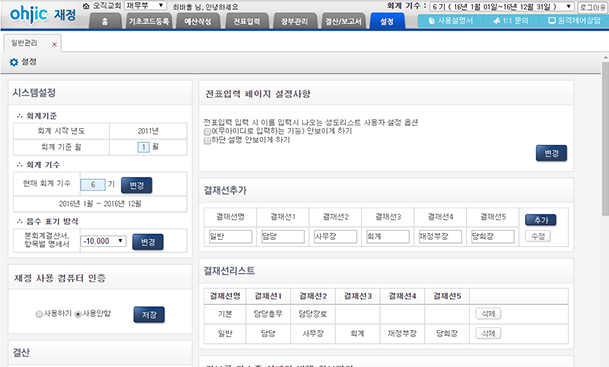This screenshot has width=609, height=367.
Task: Click 저장 button for computer authentication
Action: (x=149, y=315)
